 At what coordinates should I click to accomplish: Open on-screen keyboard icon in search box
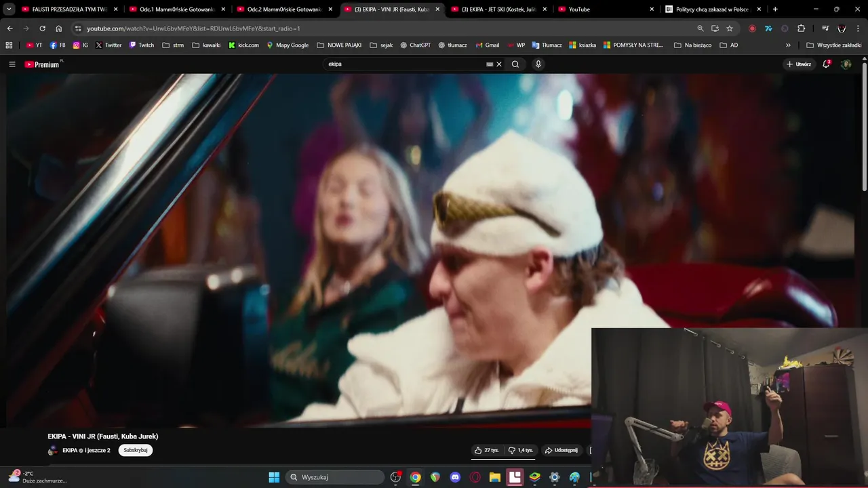[x=490, y=64]
